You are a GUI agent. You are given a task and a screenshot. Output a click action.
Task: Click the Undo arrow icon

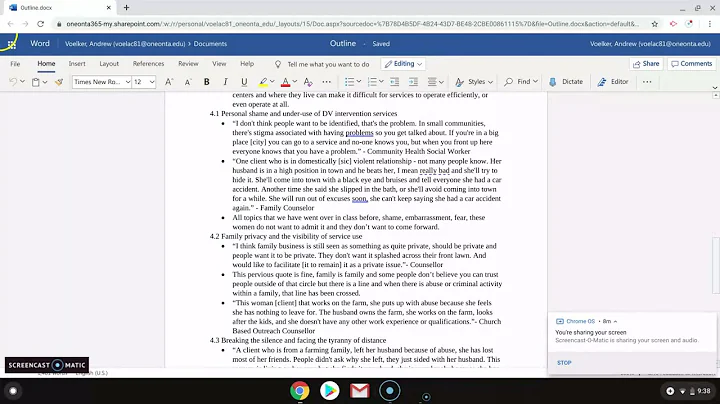pos(13,82)
